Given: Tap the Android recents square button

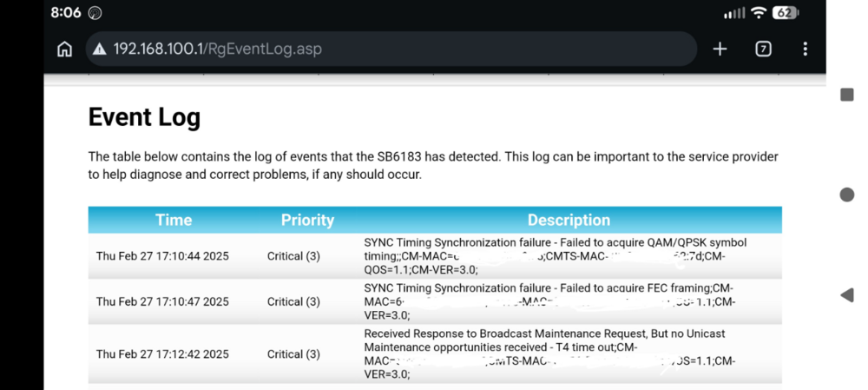Looking at the screenshot, I should [x=847, y=95].
